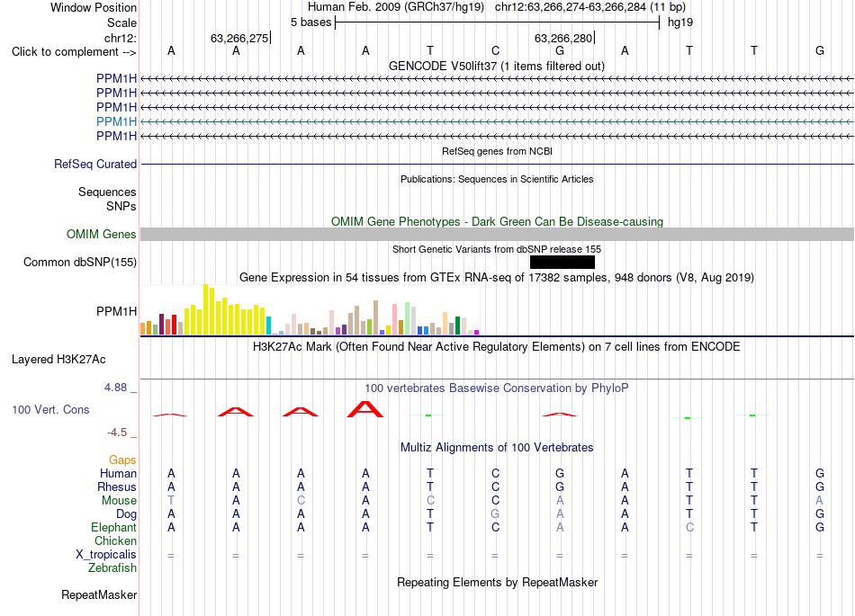Click the OMIM Gene Phenotypes green title
The width and height of the screenshot is (855, 616).
click(x=497, y=222)
